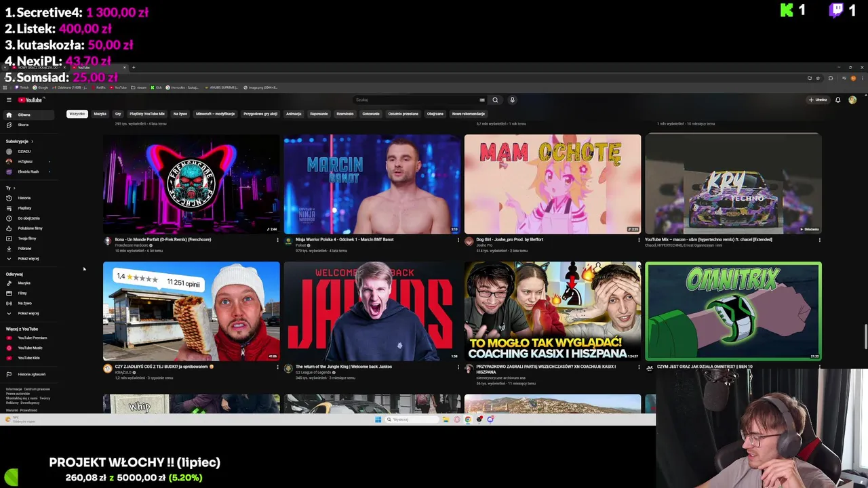868x488 pixels.
Task: Start voice search with the microphone icon
Action: tap(512, 100)
